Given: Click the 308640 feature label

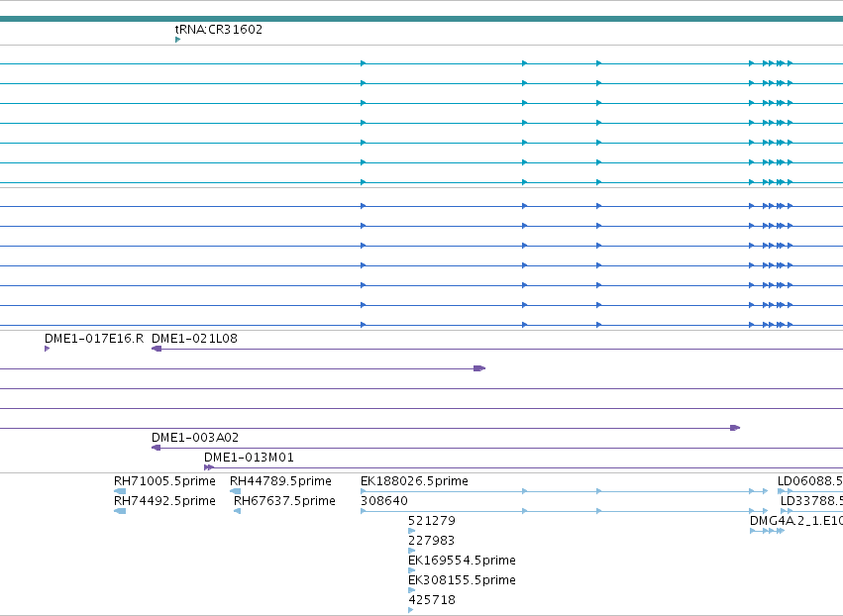Looking at the screenshot, I should [x=384, y=501].
